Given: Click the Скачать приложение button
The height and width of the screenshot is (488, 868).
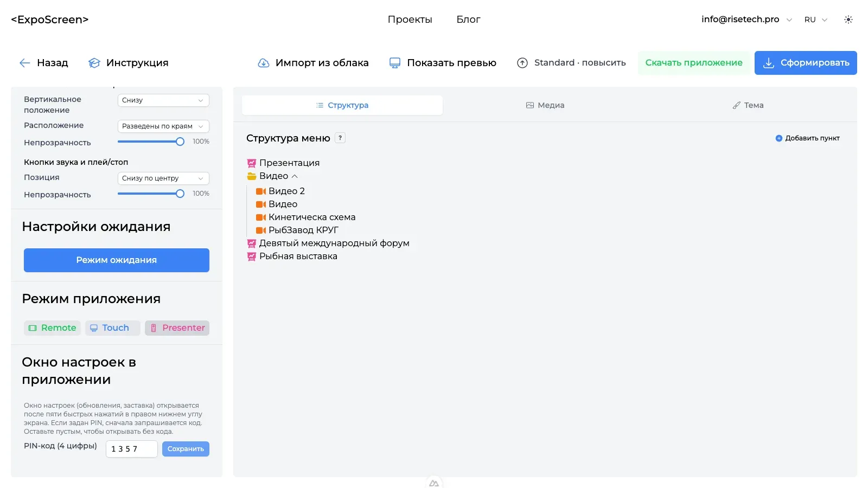Looking at the screenshot, I should point(694,63).
